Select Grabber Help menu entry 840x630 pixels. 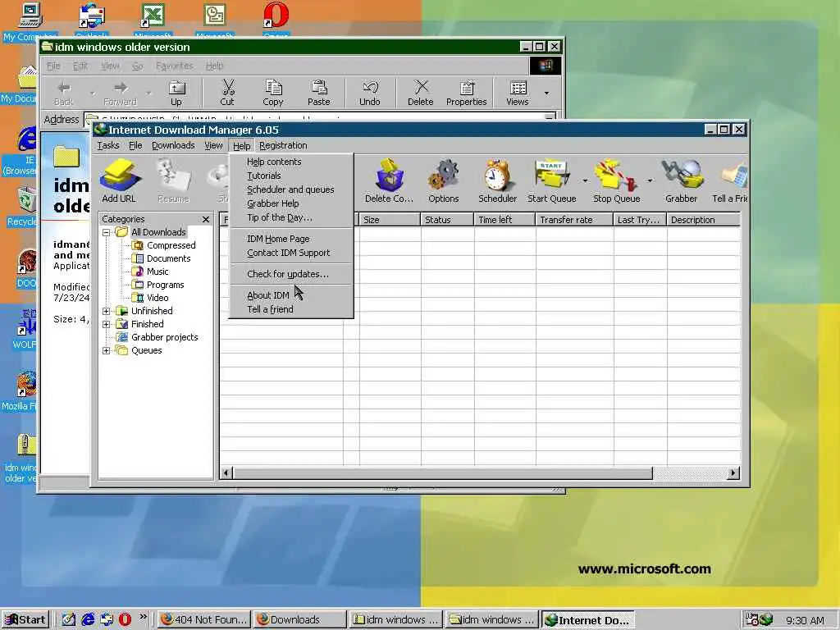[x=291, y=203]
